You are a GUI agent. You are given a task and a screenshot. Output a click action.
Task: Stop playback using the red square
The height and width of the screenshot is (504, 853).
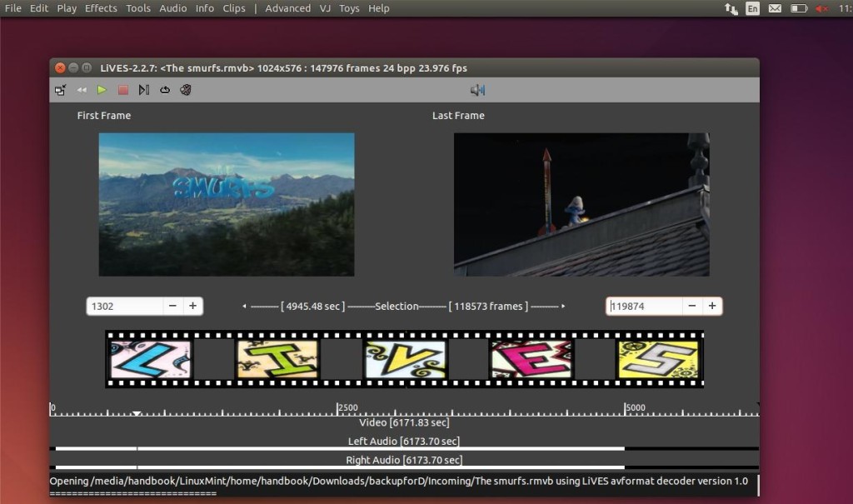[x=123, y=90]
